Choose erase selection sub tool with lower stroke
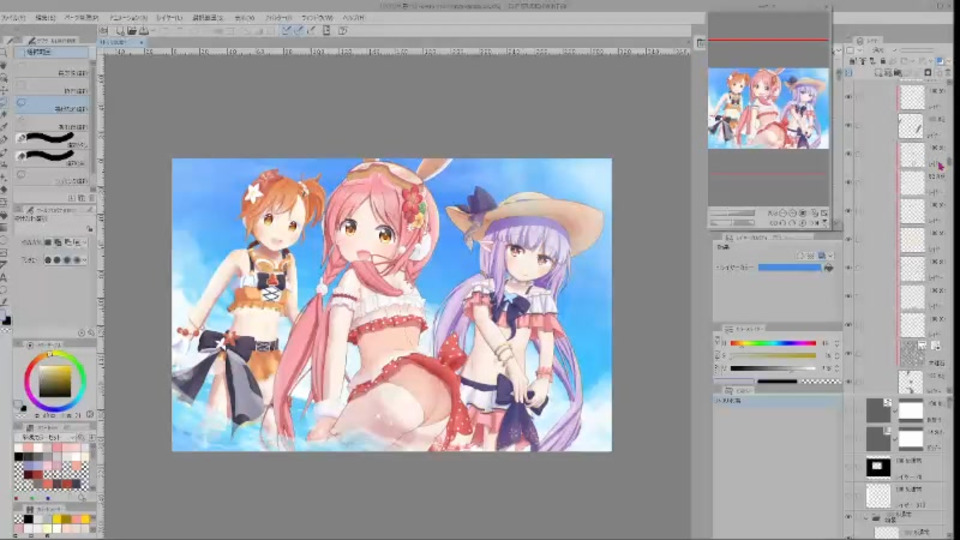The image size is (960, 540). pyautogui.click(x=53, y=157)
